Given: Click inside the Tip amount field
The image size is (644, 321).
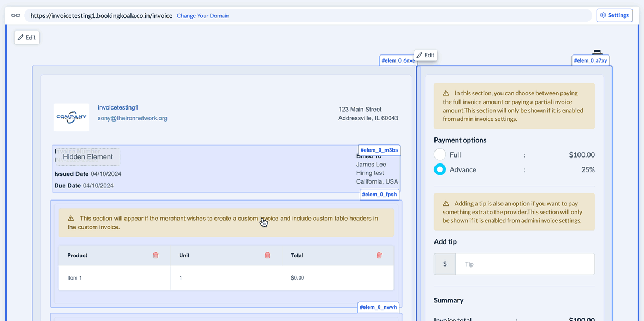Looking at the screenshot, I should pyautogui.click(x=524, y=264).
